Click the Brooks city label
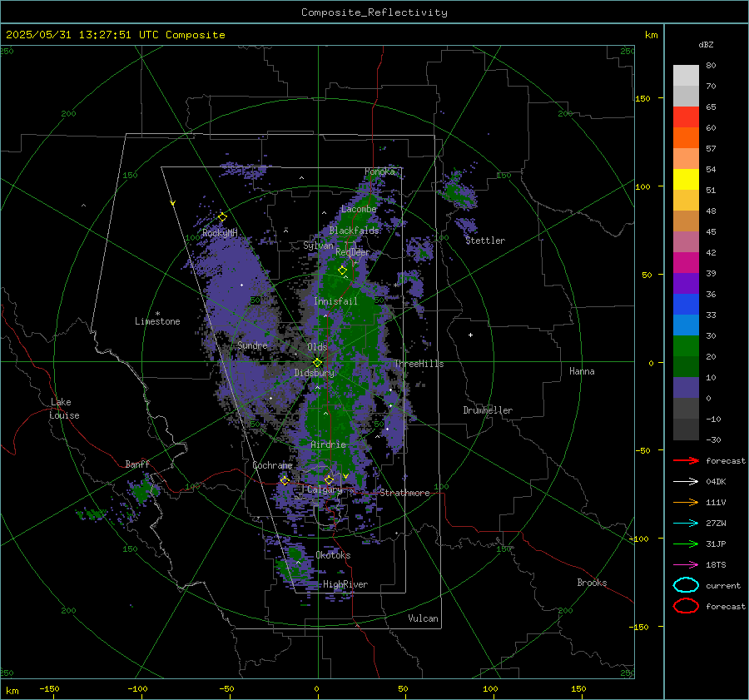749x700 pixels. click(592, 583)
